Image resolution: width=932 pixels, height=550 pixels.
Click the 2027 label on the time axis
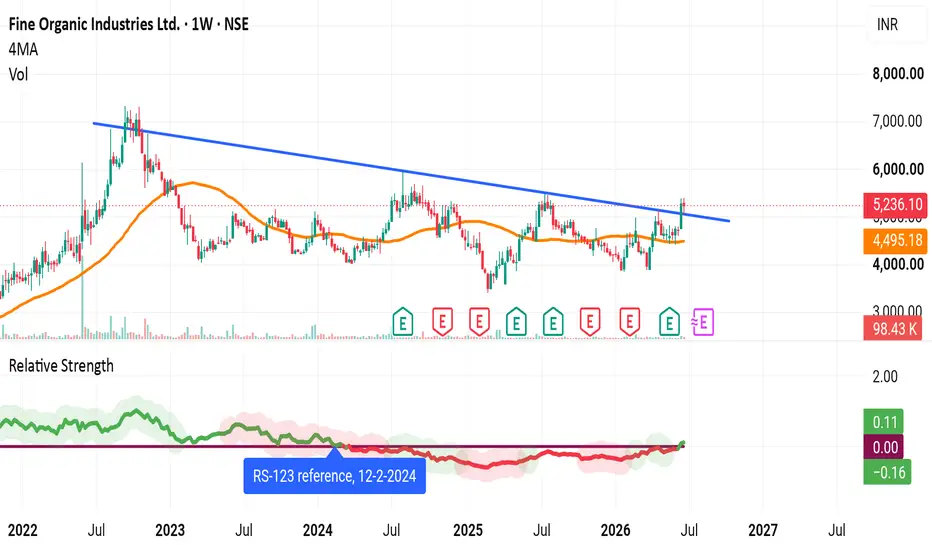763,530
